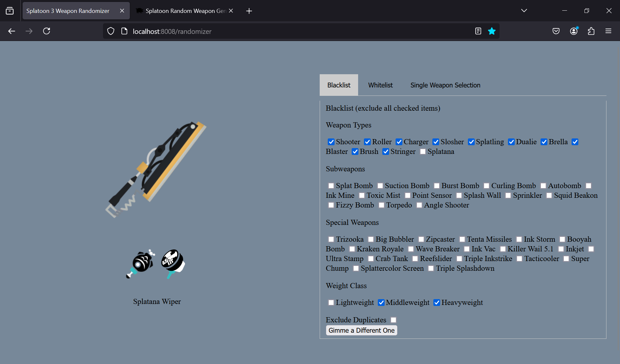Image resolution: width=620 pixels, height=364 pixels.
Task: Click the bookmark star icon
Action: (491, 31)
